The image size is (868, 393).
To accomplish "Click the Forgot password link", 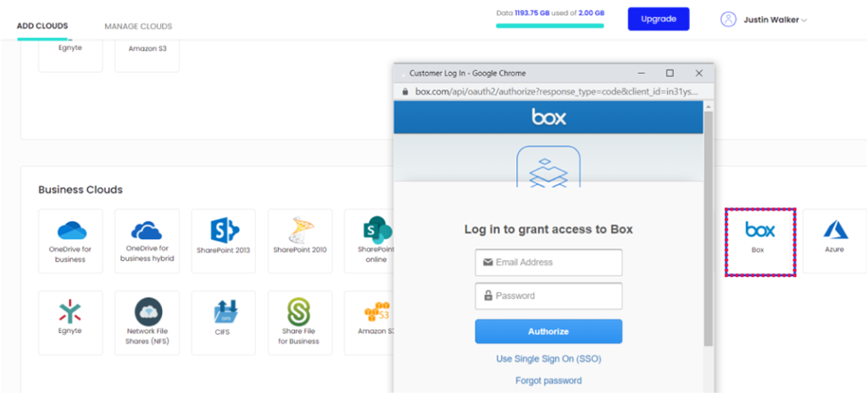I will click(548, 381).
